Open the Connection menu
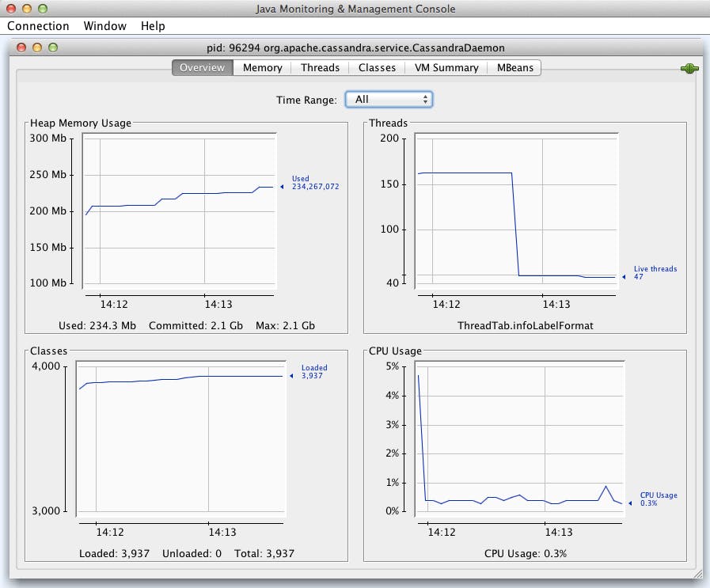Screen dimensions: 710x588 (38, 26)
